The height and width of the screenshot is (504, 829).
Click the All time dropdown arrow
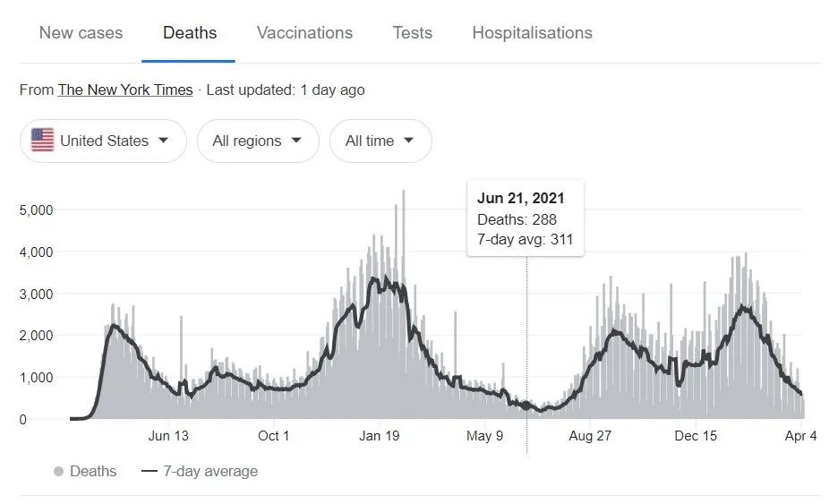pyautogui.click(x=409, y=141)
